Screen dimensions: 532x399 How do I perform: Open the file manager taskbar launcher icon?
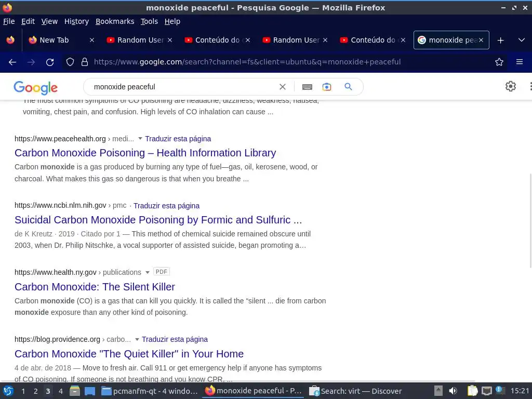coord(75,391)
